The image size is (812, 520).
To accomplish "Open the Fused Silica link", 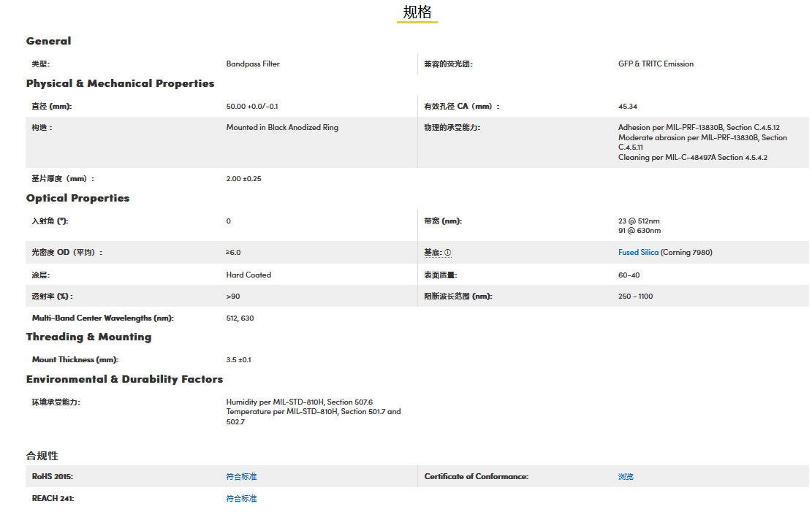I will 638,253.
